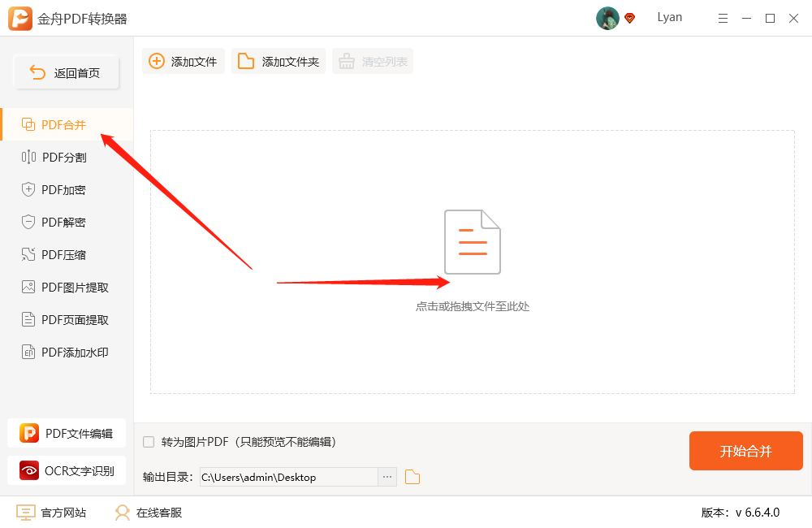The width and height of the screenshot is (812, 528).
Task: Browse output directory with the ... button
Action: click(x=387, y=477)
